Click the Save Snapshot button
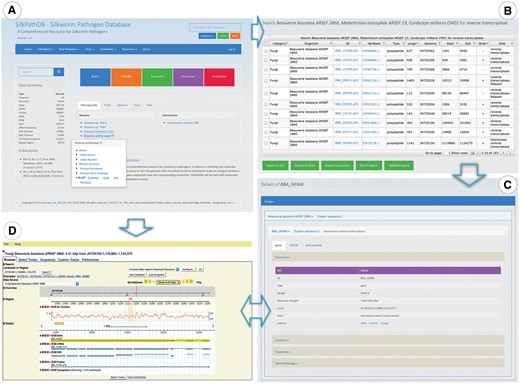Image resolution: width=520 pixels, height=384 pixels. pos(137,275)
